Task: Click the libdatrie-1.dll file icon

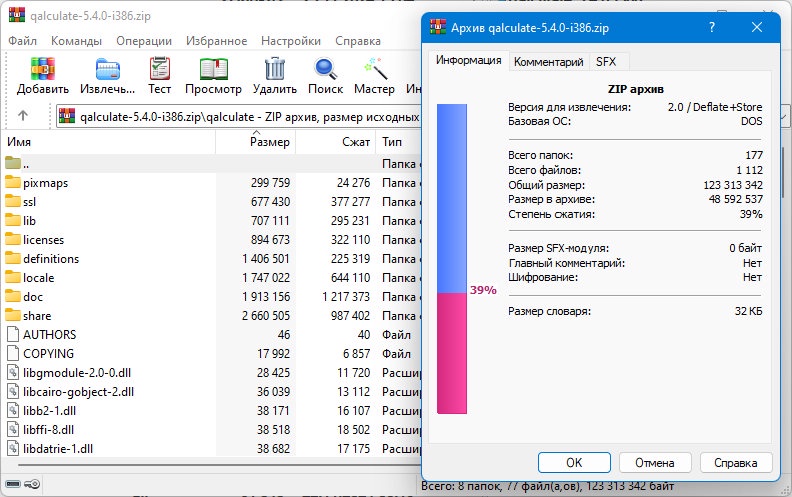Action: point(13,448)
